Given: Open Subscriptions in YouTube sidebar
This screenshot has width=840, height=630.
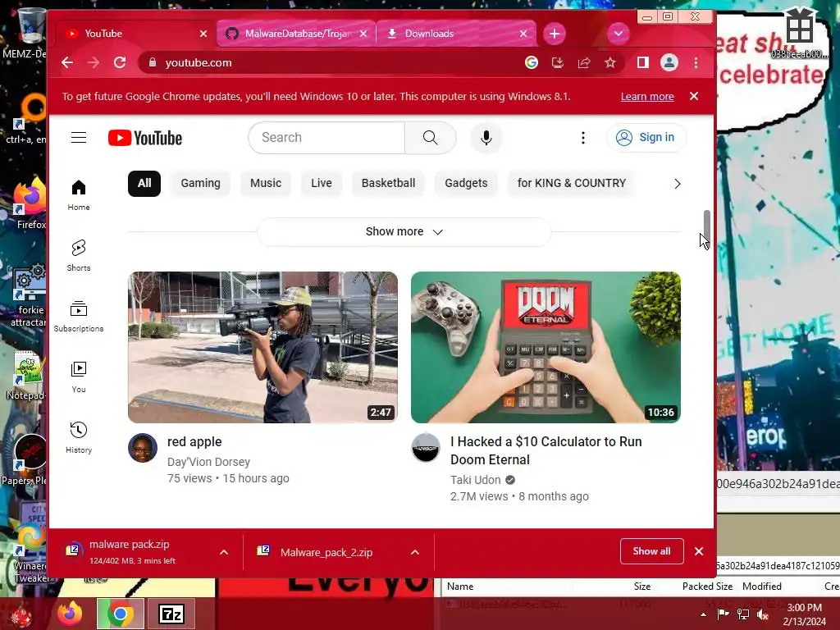Looking at the screenshot, I should pyautogui.click(x=79, y=317).
